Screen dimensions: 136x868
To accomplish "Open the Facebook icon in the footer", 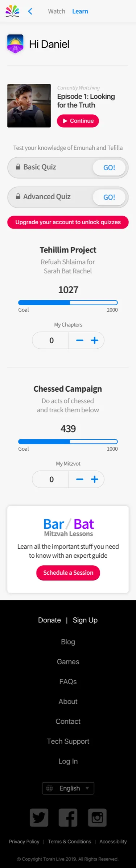I will click(68, 817).
